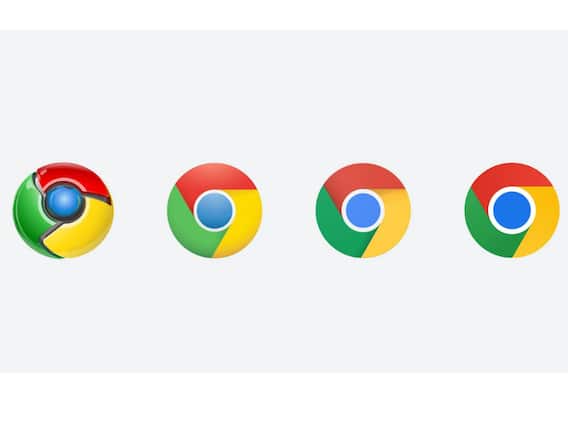Click the blue sphere of the glossy 3D Chrome logo

click(x=64, y=200)
